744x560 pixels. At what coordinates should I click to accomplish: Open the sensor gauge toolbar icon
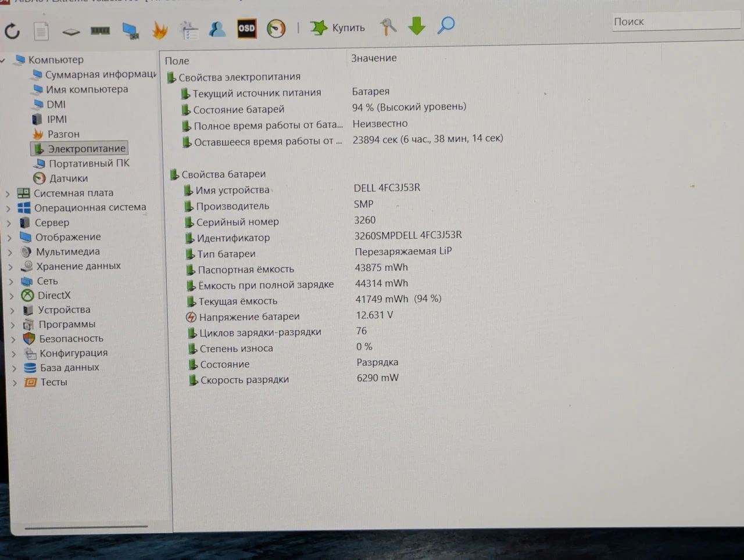[x=276, y=28]
